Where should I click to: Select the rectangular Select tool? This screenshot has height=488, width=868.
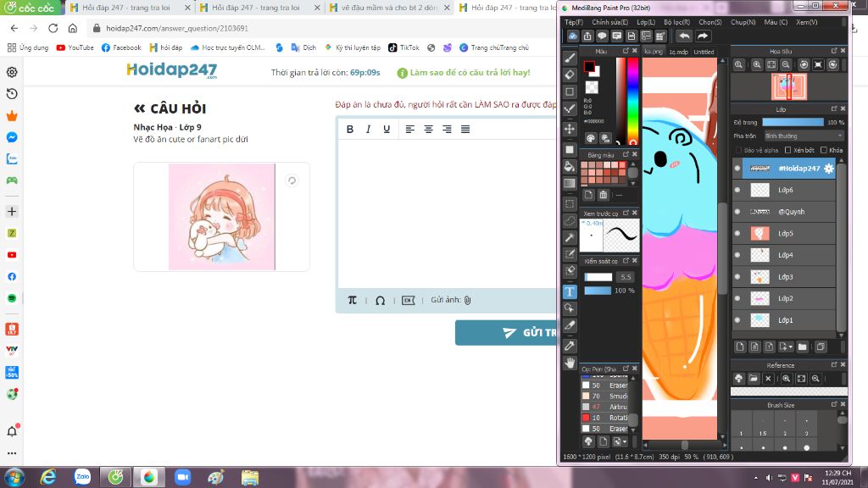coord(570,204)
